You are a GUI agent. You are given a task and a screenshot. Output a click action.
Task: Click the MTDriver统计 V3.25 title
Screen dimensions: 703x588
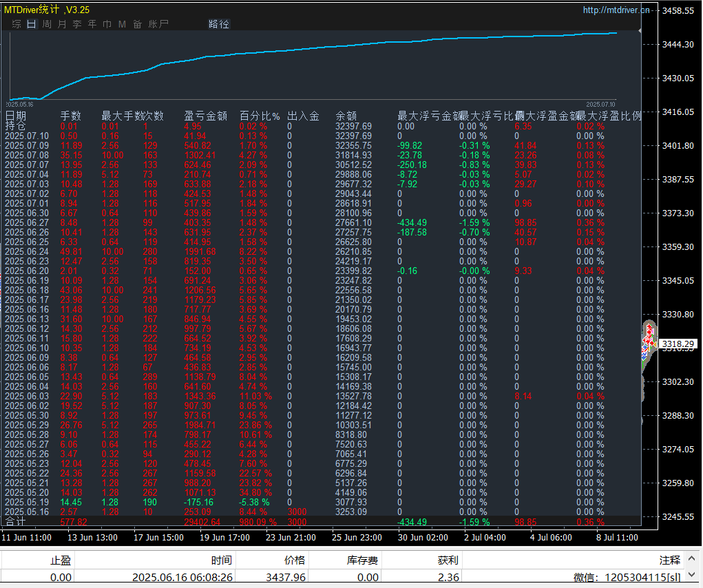pos(47,10)
